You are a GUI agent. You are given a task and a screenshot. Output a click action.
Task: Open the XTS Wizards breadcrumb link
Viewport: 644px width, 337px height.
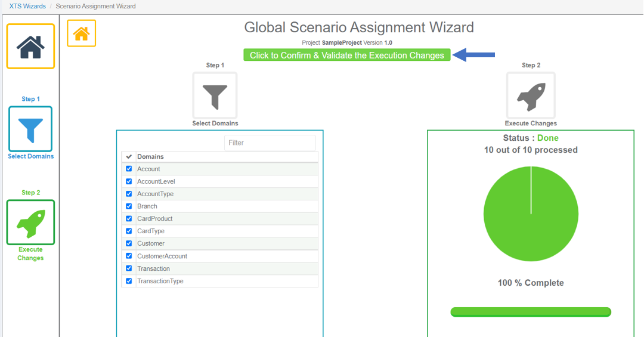27,6
